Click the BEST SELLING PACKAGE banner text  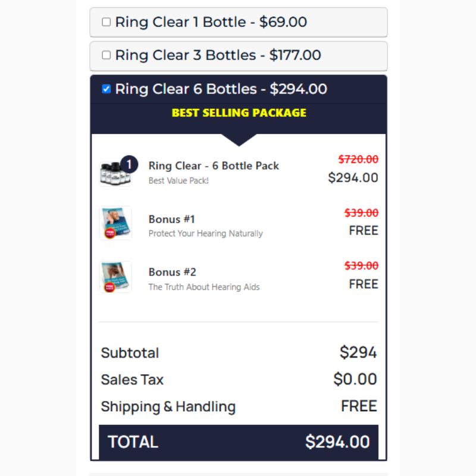239,113
